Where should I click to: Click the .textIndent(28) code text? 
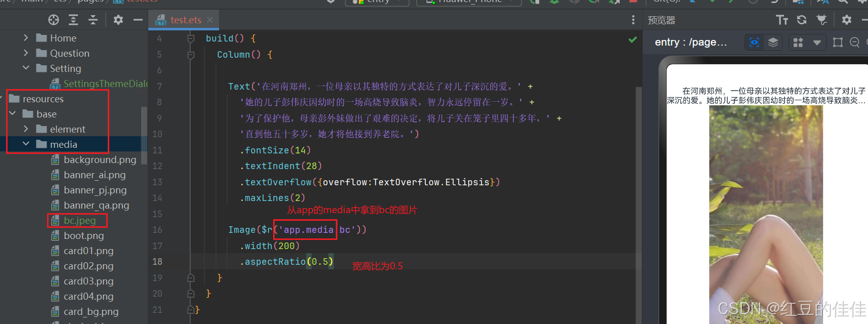click(x=281, y=166)
